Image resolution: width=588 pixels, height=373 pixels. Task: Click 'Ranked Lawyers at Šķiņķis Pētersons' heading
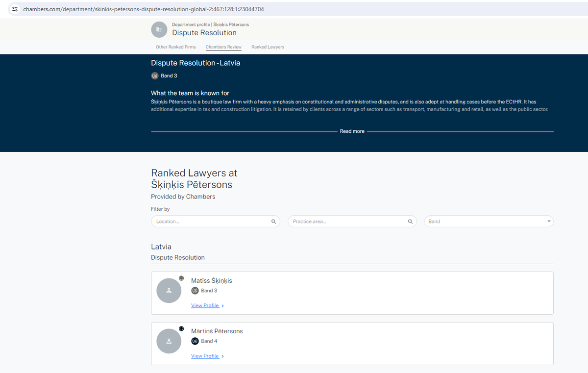(194, 179)
